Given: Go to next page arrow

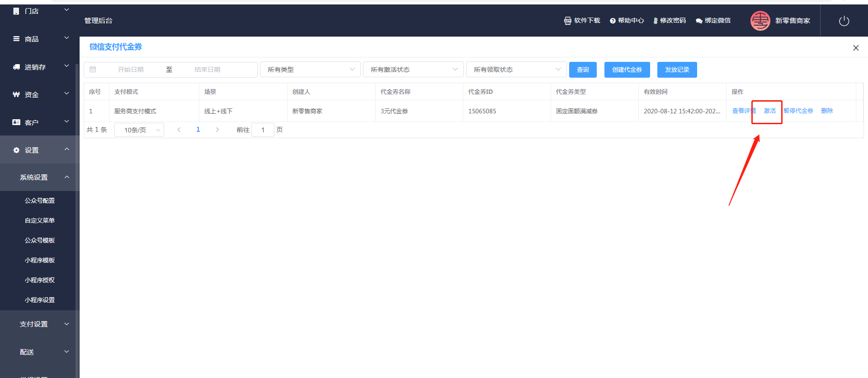Looking at the screenshot, I should (x=217, y=130).
